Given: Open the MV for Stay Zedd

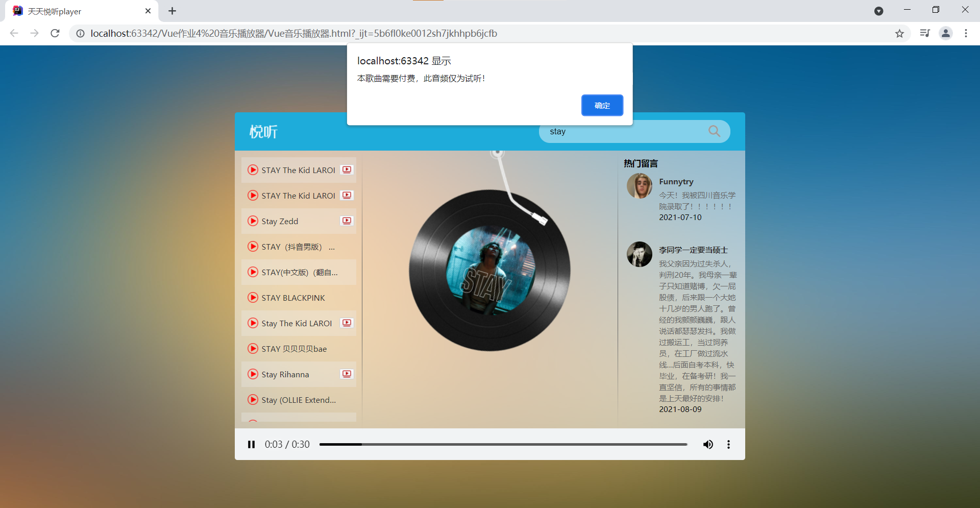Looking at the screenshot, I should point(347,221).
